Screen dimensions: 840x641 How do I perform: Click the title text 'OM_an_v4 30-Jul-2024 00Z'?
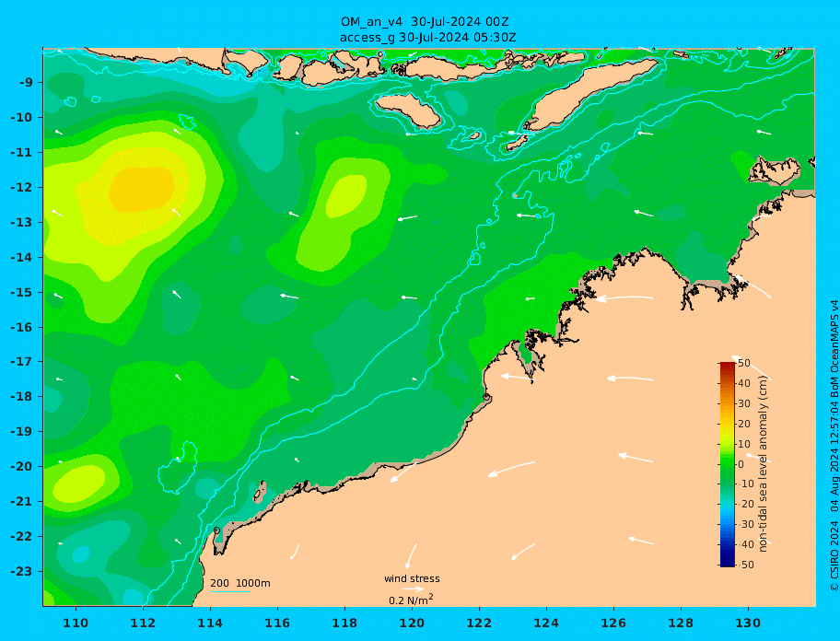tap(425, 22)
